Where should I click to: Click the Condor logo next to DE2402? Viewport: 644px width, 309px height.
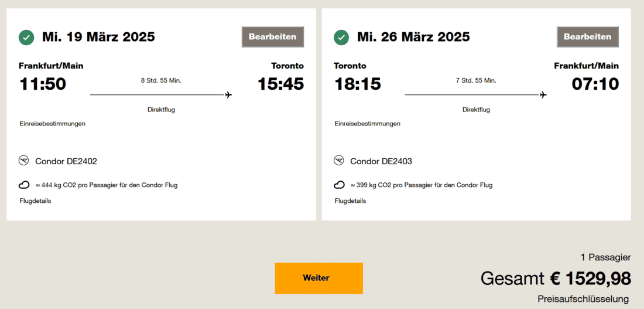point(24,161)
